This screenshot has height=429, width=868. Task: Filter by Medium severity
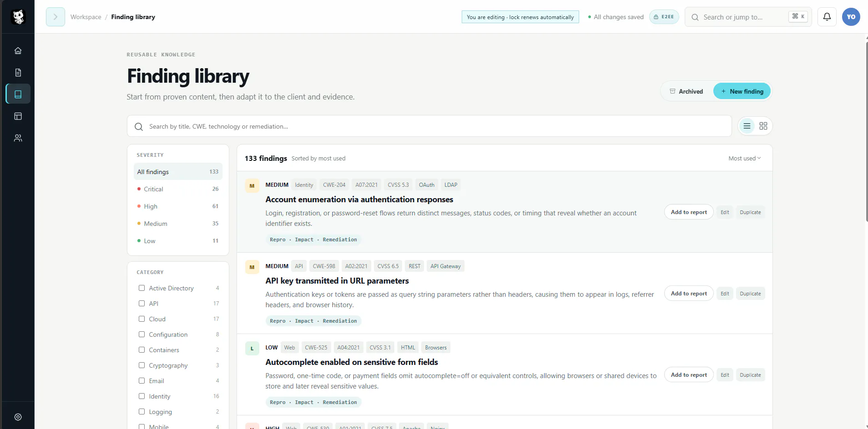(178, 223)
